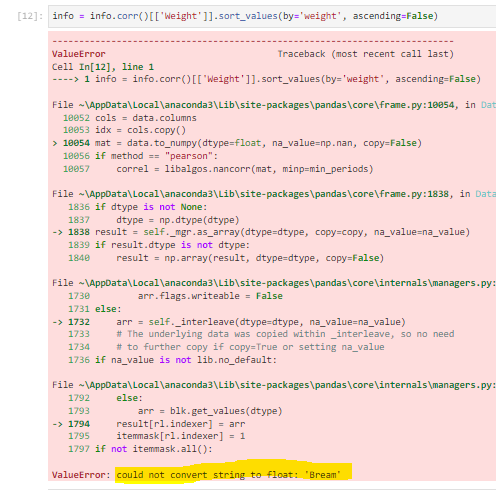
Task: Open the frame.py:1838 file path
Action: coord(264,194)
